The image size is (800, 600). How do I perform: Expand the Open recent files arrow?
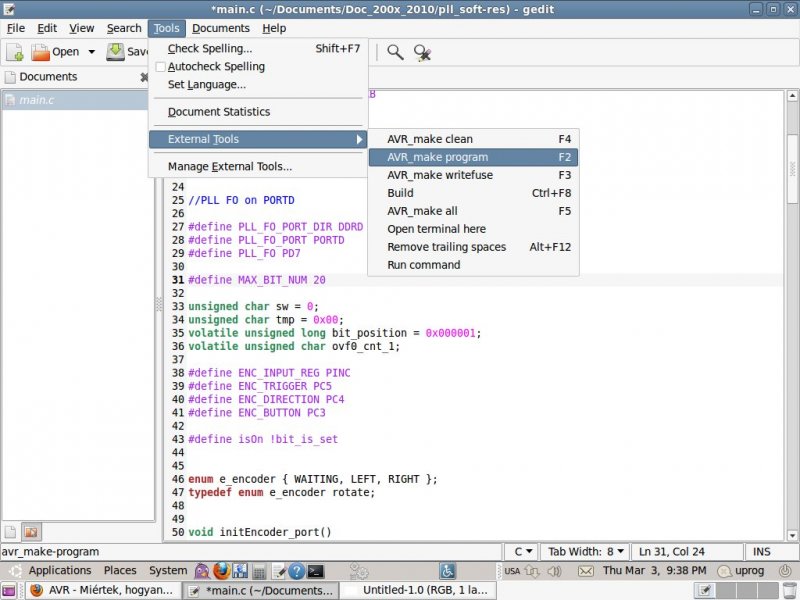coord(91,52)
